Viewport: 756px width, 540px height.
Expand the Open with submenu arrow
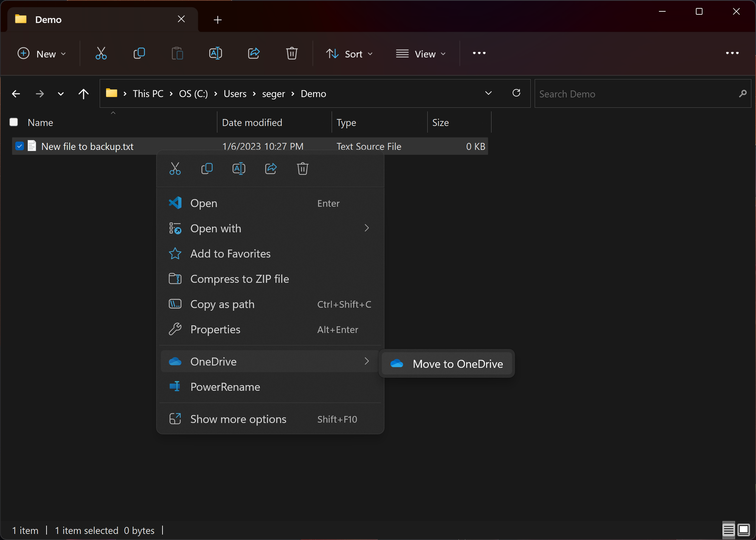tap(367, 228)
